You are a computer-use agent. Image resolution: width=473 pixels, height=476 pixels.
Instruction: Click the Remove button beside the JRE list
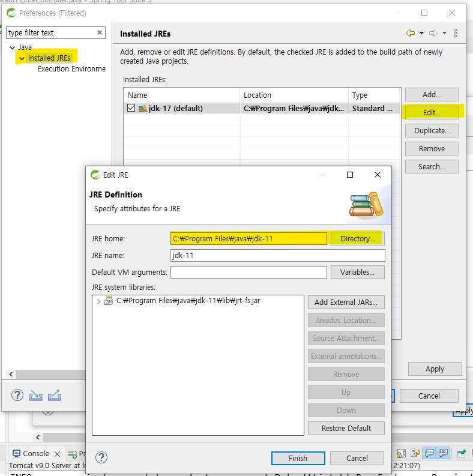coord(432,148)
